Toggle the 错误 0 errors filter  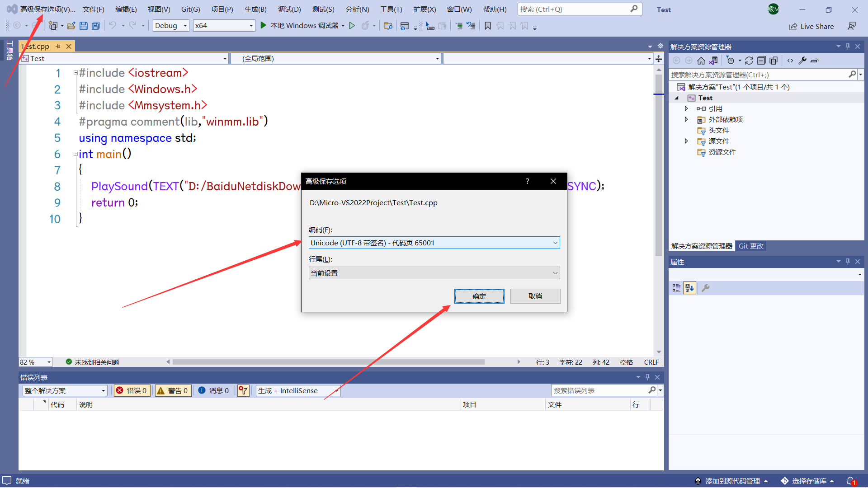132,390
